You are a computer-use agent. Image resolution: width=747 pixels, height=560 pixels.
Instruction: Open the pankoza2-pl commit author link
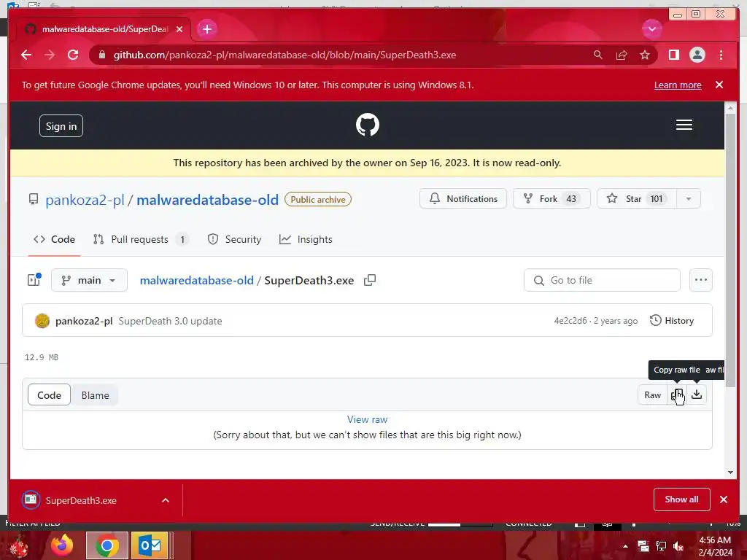tap(84, 321)
